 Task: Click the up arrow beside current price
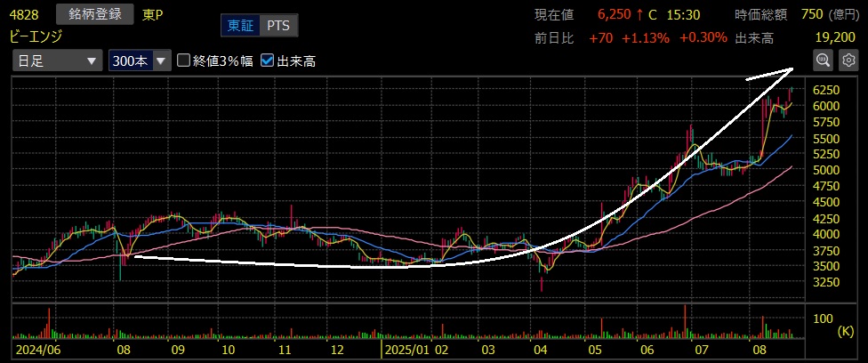(639, 14)
